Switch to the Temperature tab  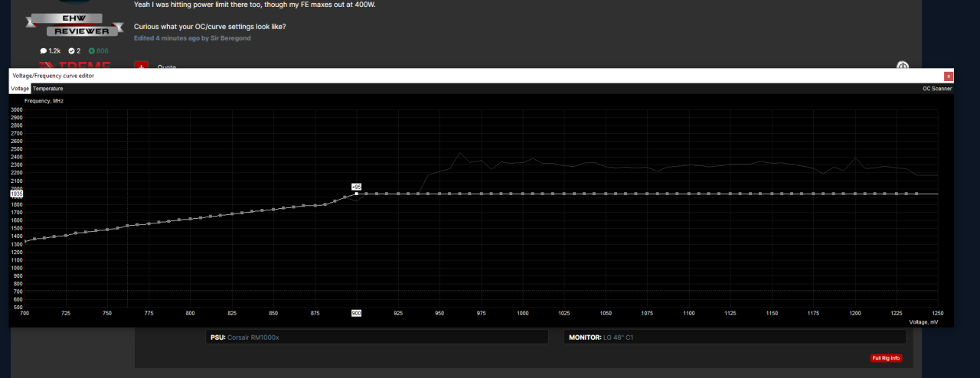click(x=47, y=89)
